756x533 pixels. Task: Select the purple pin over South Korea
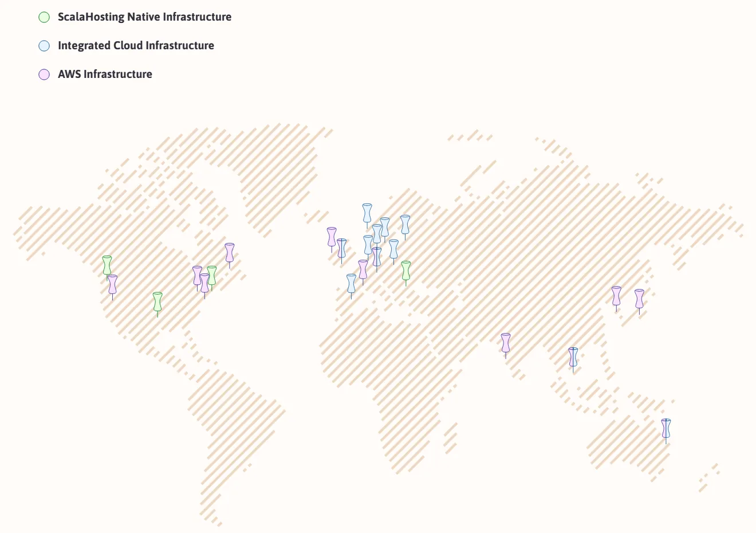tap(616, 297)
